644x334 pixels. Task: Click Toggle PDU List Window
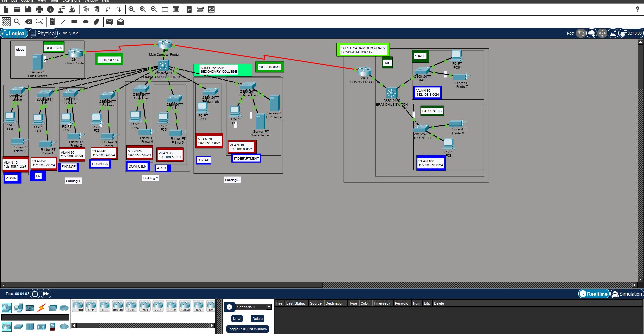click(x=248, y=329)
